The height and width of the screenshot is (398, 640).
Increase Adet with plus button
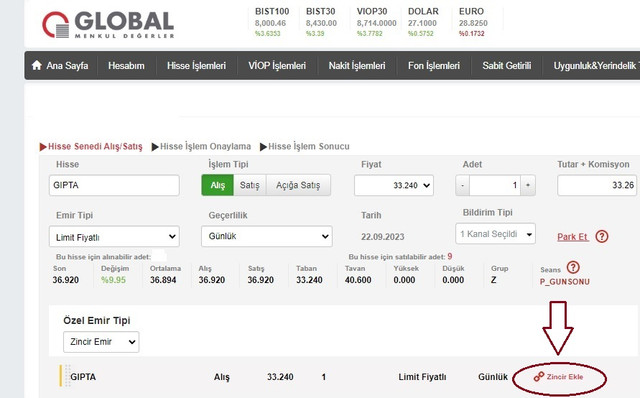click(x=528, y=185)
